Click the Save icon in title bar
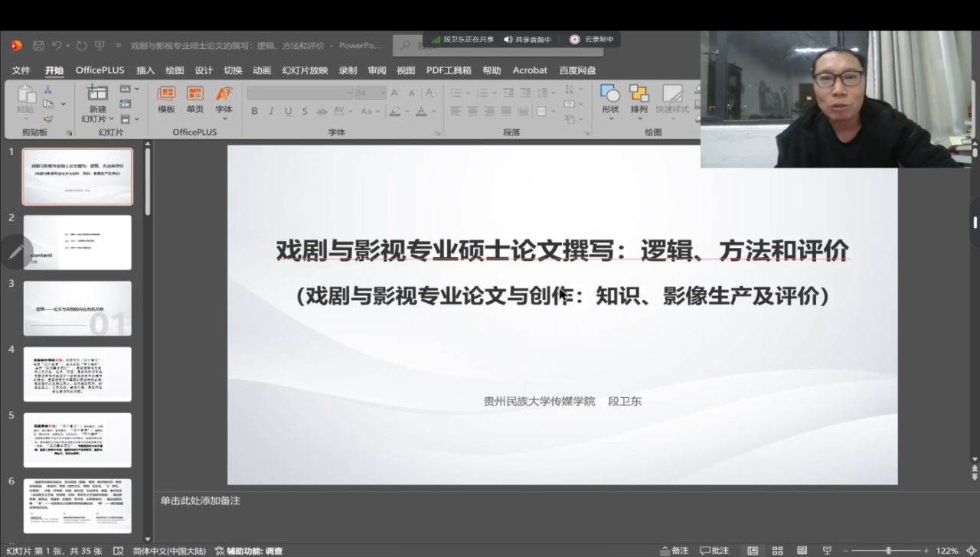This screenshot has height=557, width=980. [x=38, y=46]
